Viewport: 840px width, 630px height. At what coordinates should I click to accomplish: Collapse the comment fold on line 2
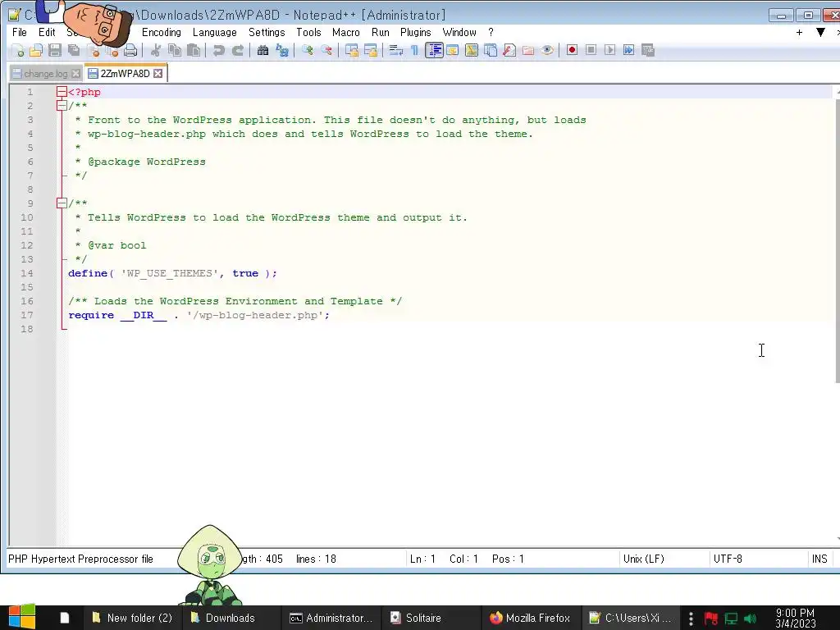tap(62, 106)
